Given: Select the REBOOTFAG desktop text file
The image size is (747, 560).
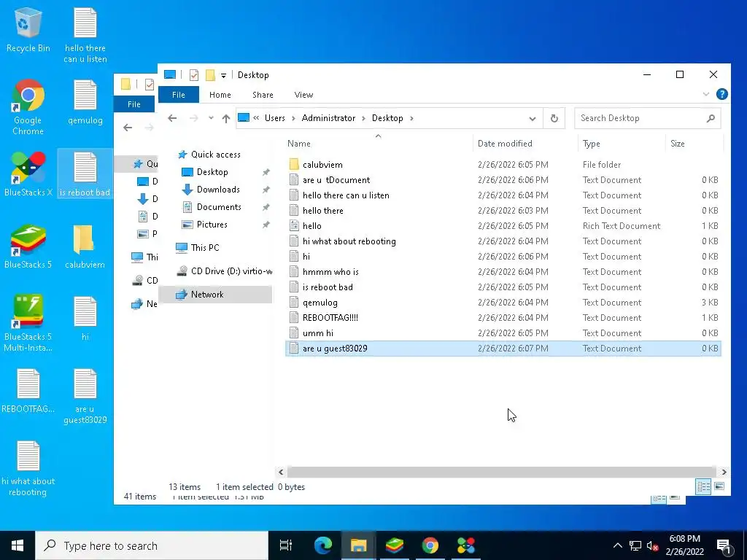Looking at the screenshot, I should pyautogui.click(x=28, y=392).
